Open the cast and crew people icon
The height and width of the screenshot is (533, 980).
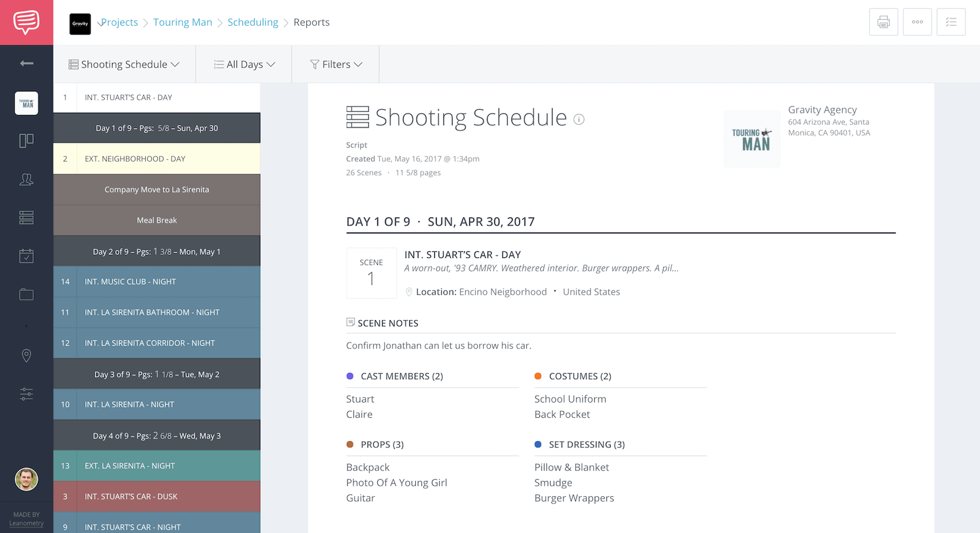point(26,180)
